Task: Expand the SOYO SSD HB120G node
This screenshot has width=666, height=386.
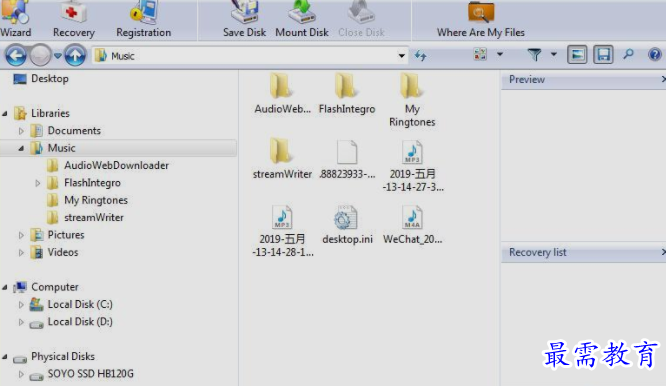Action: pos(21,374)
